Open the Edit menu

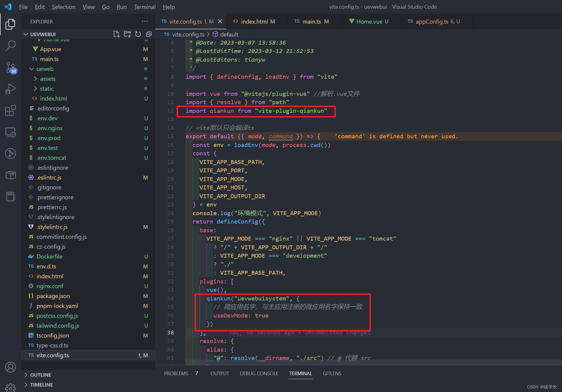tap(40, 7)
